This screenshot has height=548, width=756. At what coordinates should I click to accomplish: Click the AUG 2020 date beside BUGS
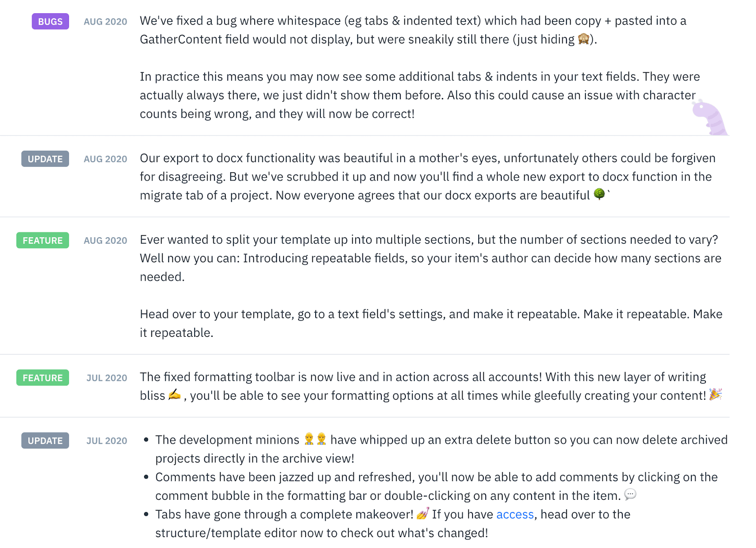[x=105, y=22]
